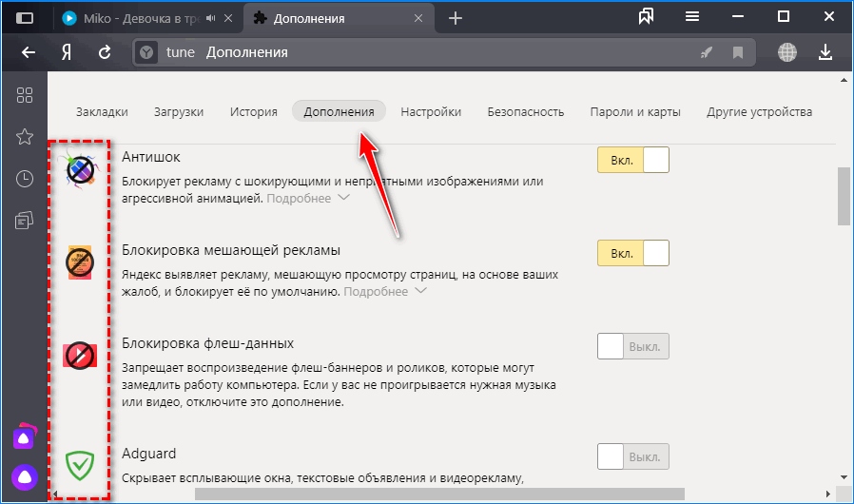The width and height of the screenshot is (854, 504).
Task: Go to the Безопасность section
Action: point(526,111)
